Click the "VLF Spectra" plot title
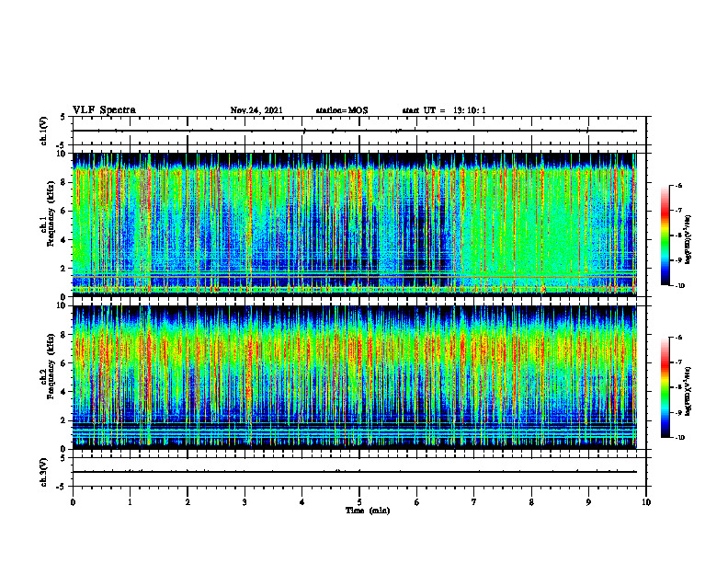This screenshot has height=563, width=728. pyautogui.click(x=104, y=110)
